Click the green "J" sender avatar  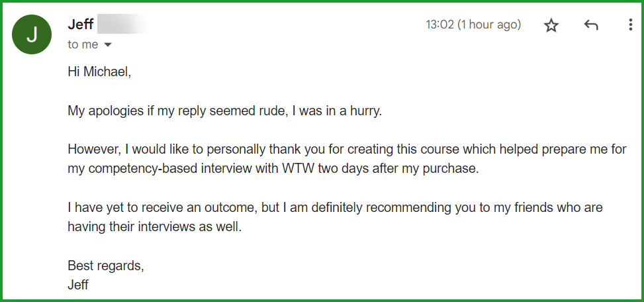pos(32,34)
